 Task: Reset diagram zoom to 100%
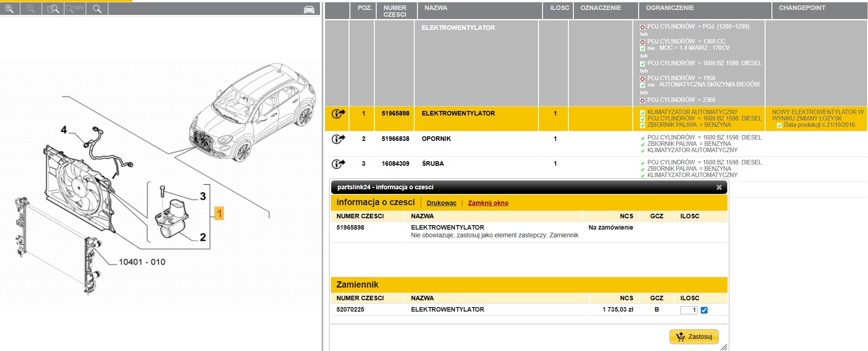[75, 9]
